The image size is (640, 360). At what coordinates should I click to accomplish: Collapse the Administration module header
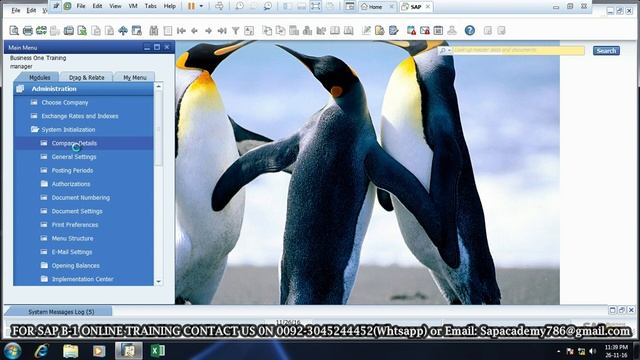tap(83, 89)
